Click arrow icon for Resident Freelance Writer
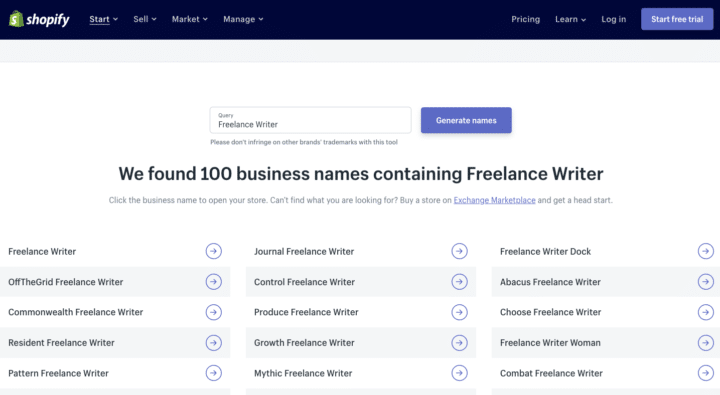This screenshot has width=720, height=395. point(214,343)
